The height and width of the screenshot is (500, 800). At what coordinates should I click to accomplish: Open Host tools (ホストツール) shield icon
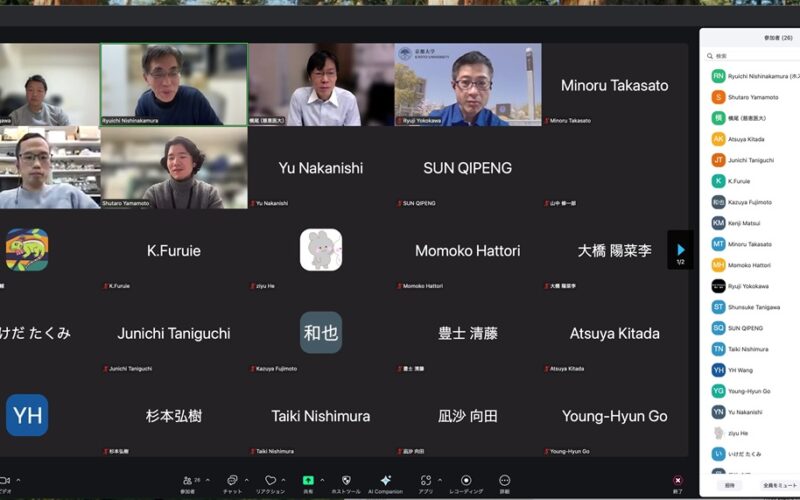(346, 480)
